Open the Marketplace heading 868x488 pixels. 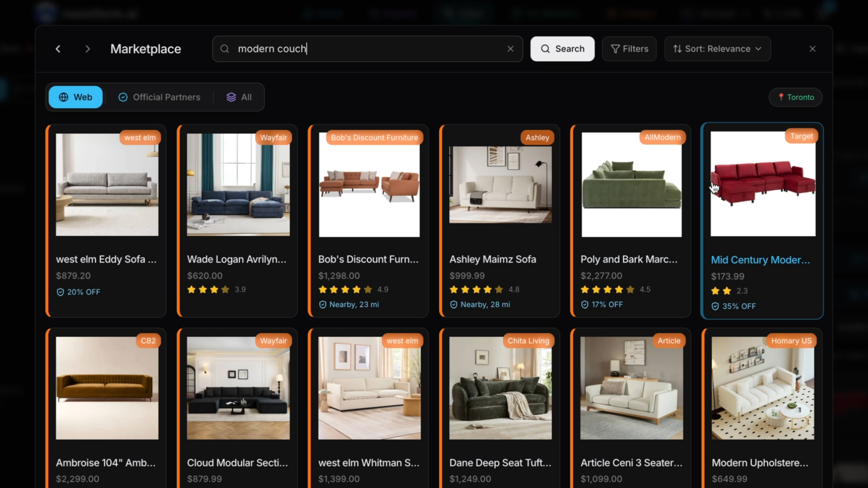tap(146, 49)
